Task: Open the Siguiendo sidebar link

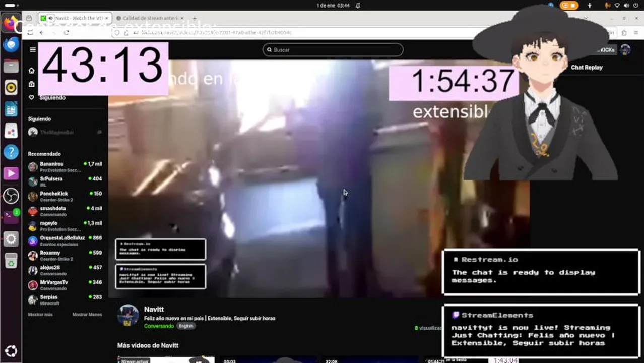Action: point(52,98)
